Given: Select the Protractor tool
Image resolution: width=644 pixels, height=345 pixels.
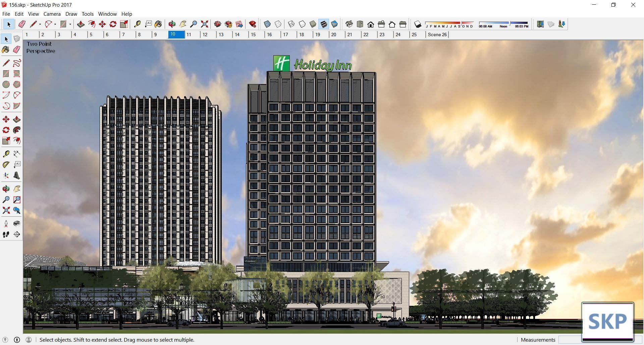Looking at the screenshot, I should (6, 165).
